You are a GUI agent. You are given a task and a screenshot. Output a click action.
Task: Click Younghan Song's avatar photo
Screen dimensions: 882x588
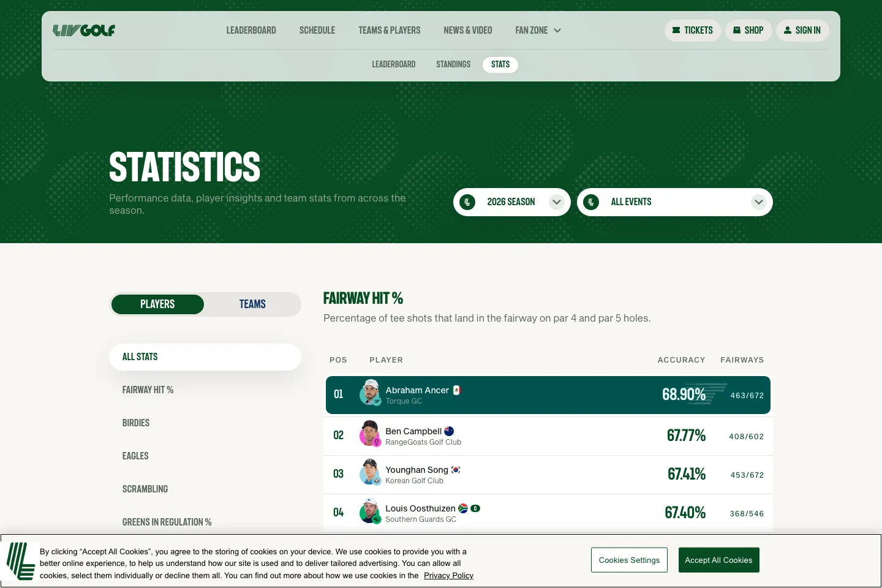(370, 472)
